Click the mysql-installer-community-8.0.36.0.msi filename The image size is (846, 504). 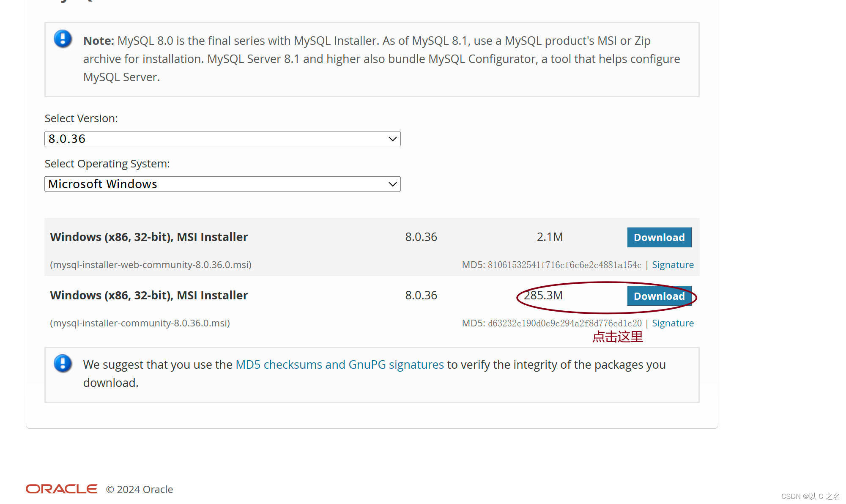140,323
